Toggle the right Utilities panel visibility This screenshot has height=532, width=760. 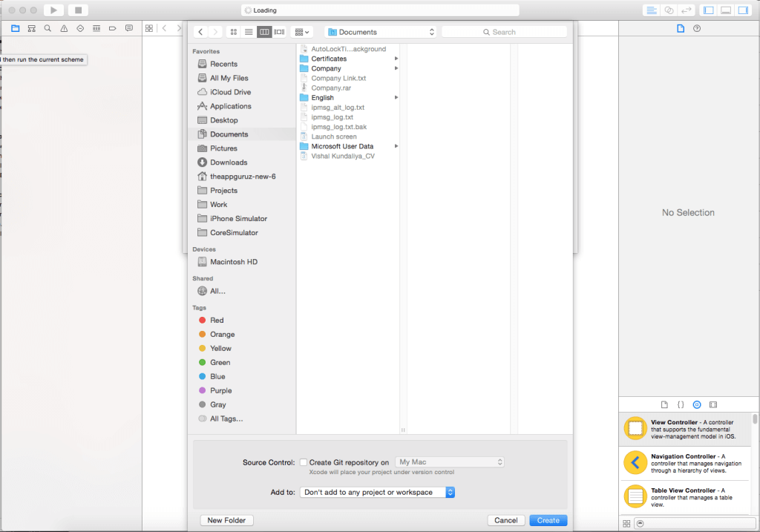(742, 10)
